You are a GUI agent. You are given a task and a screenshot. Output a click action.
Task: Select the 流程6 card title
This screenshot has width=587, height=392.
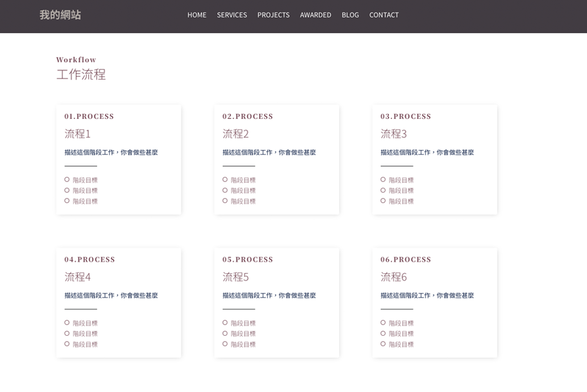pyautogui.click(x=394, y=277)
